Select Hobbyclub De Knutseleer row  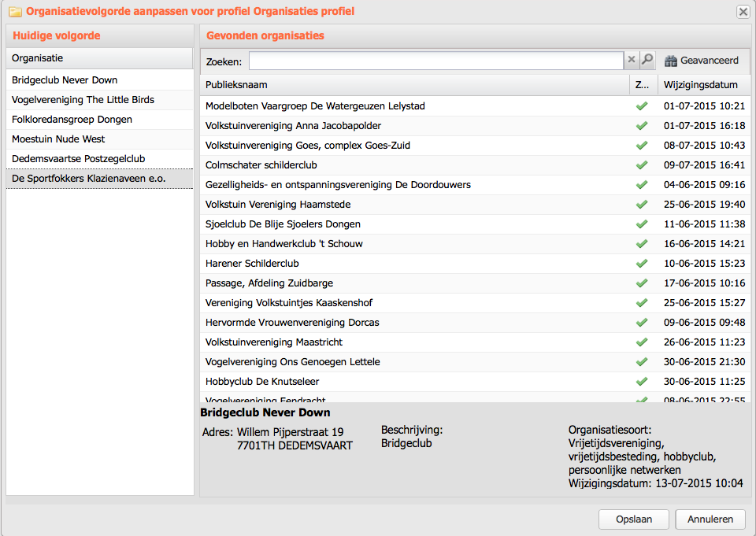tap(475, 382)
